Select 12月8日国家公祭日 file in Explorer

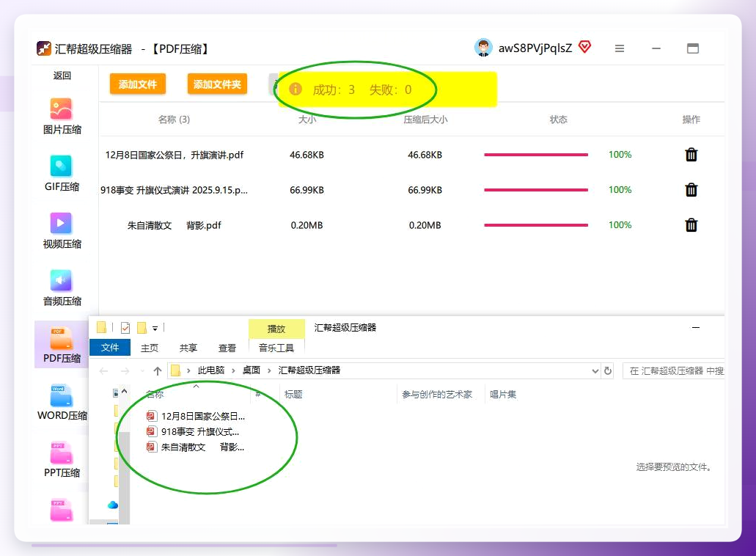(x=196, y=416)
